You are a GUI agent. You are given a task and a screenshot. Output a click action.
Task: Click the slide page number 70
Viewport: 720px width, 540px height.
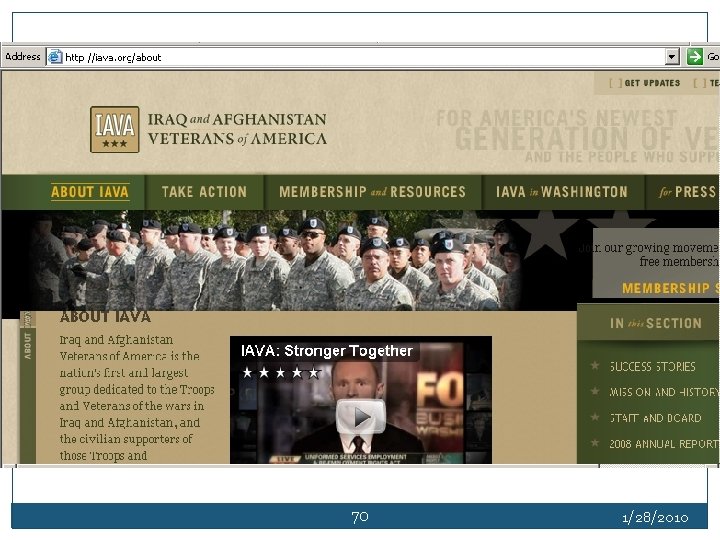(360, 517)
